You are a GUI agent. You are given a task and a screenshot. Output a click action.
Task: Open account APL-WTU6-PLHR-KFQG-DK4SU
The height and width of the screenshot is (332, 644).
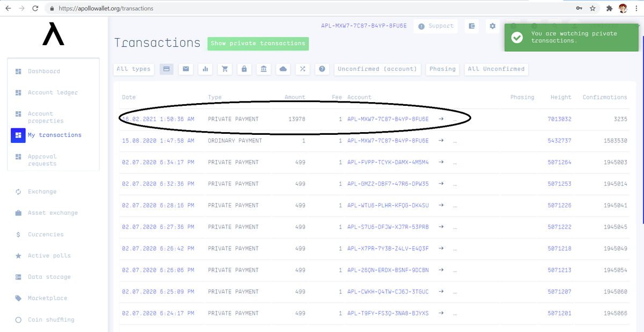pyautogui.click(x=388, y=205)
